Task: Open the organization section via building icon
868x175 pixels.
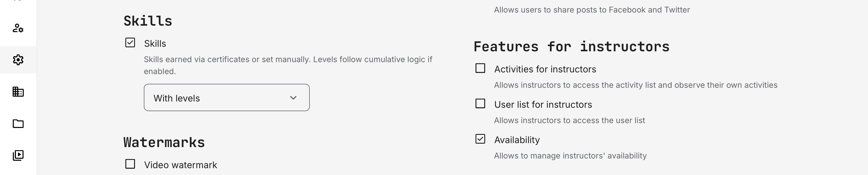Action: point(18,91)
